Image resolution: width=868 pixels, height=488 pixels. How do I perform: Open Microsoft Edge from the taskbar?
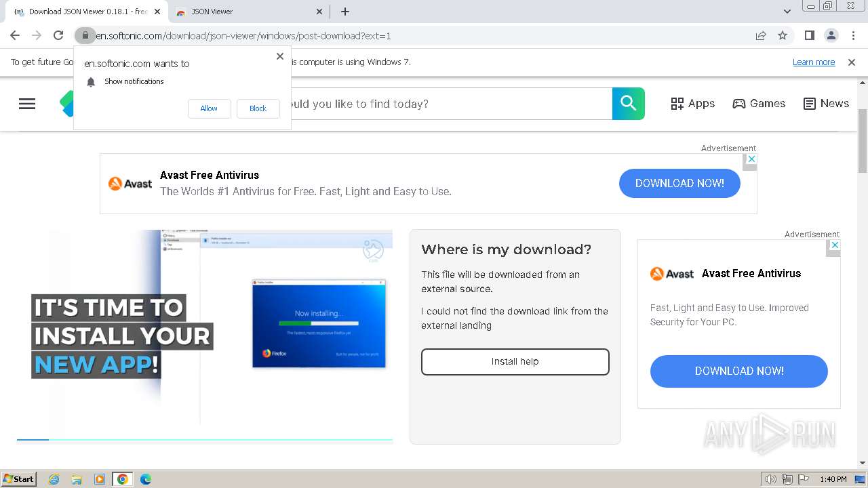pos(146,479)
